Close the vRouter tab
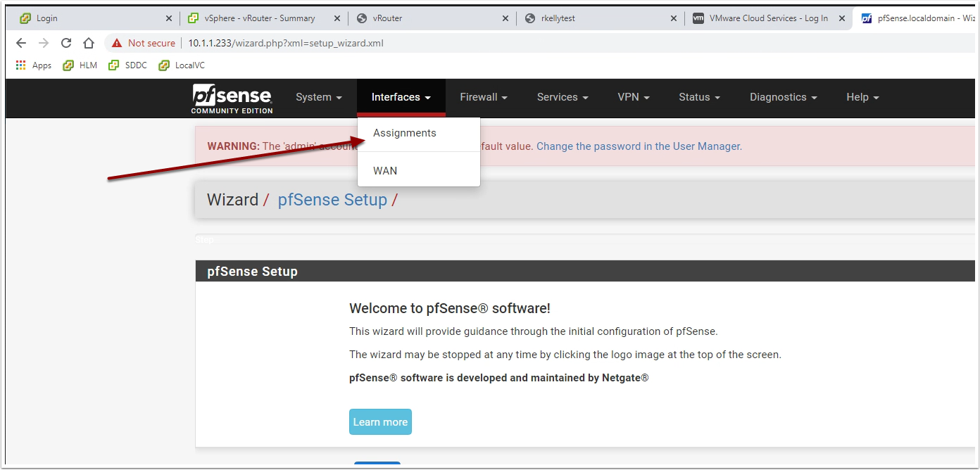 [505, 18]
